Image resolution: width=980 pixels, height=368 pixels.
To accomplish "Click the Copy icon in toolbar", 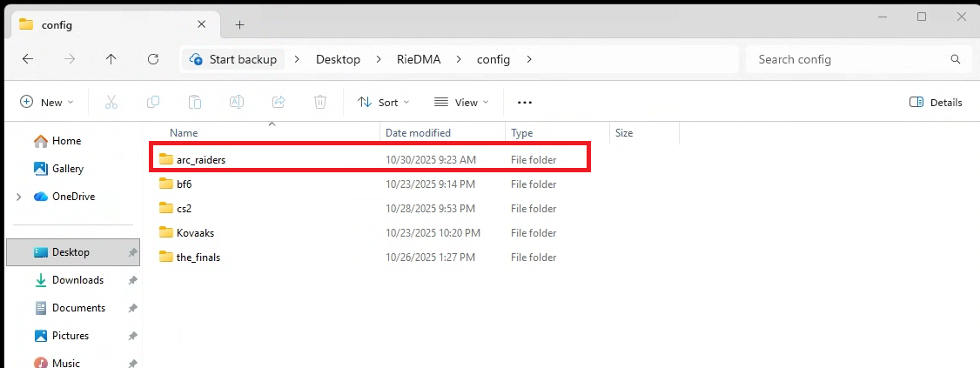I will (153, 102).
